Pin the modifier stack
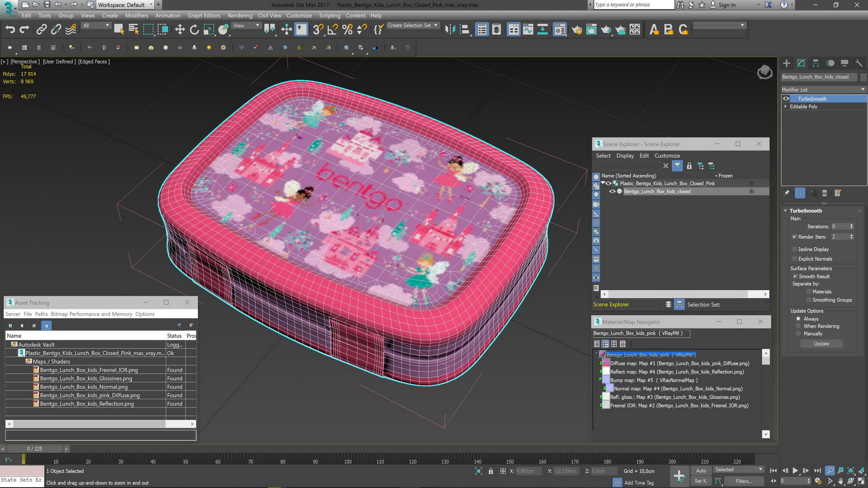Viewport: 868px width, 488px height. click(x=787, y=193)
